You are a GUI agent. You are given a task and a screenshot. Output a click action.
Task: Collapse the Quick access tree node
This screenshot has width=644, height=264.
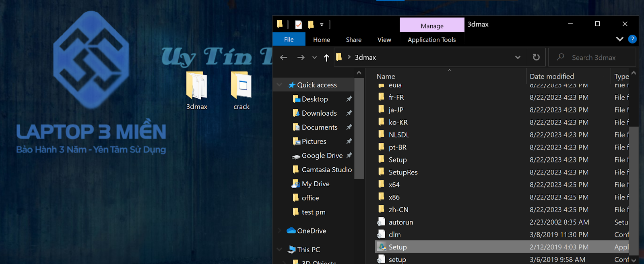pos(279,85)
